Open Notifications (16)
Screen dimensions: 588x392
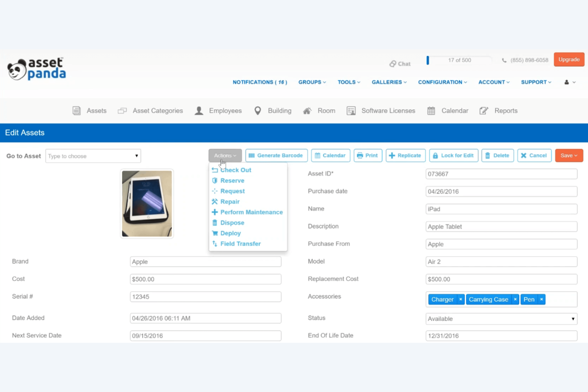click(260, 82)
